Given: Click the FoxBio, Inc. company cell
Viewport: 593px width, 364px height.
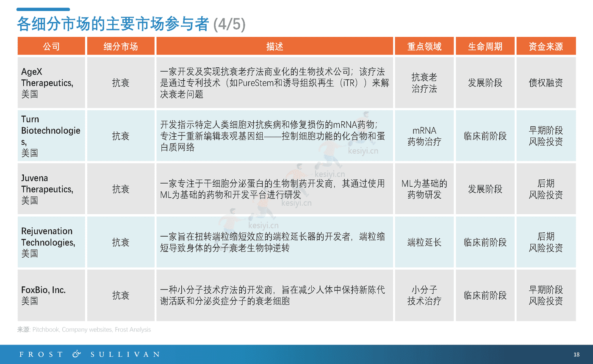Looking at the screenshot, I should click(x=51, y=295).
